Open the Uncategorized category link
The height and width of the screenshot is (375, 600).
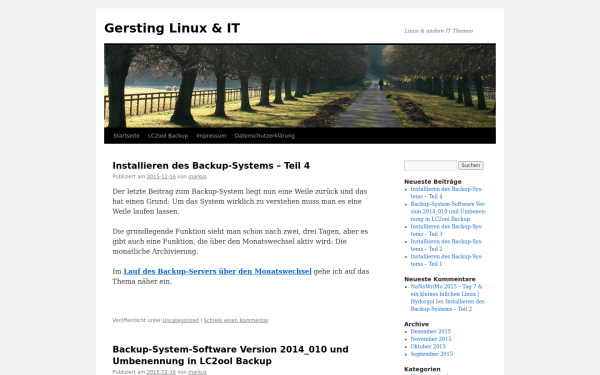tap(181, 320)
